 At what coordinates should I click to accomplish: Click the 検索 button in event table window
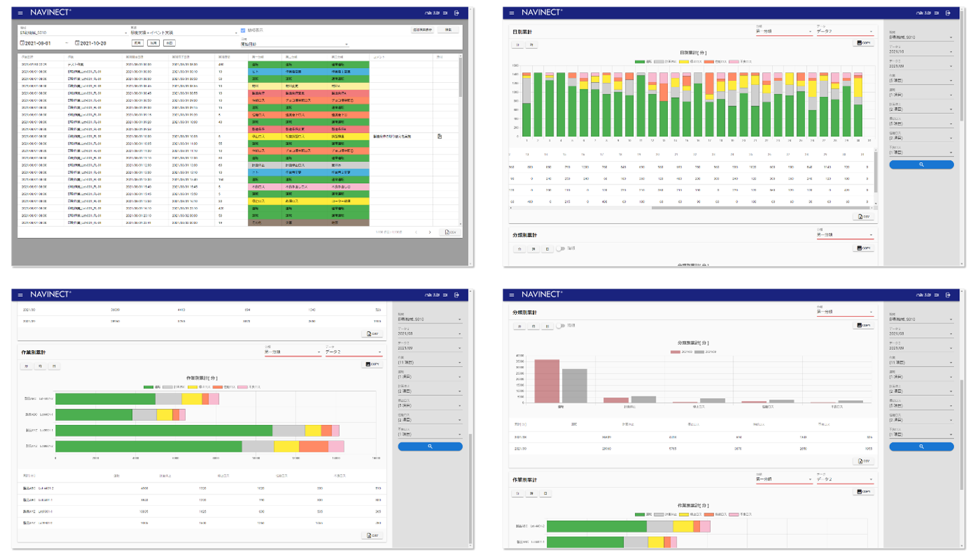tap(448, 30)
